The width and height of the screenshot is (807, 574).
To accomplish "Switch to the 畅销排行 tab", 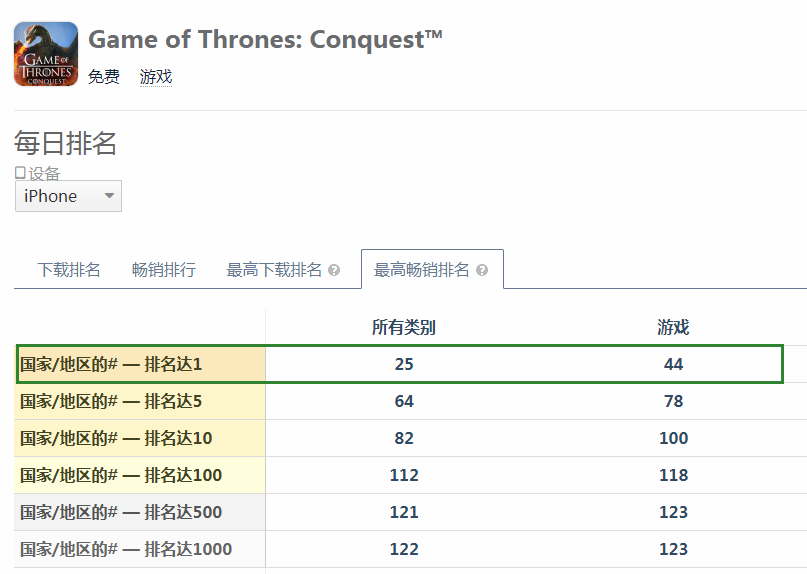I will tap(164, 270).
